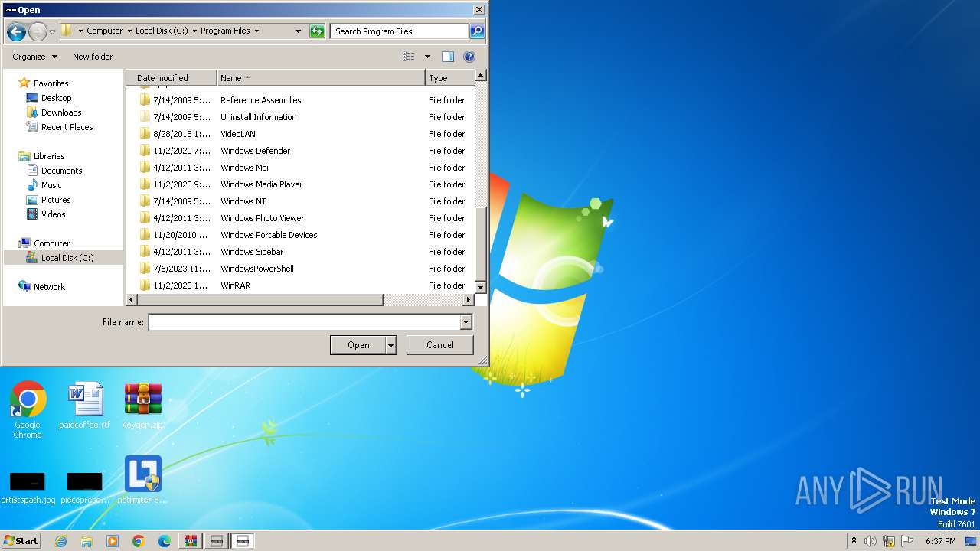This screenshot has width=980, height=551.
Task: Select Music library
Action: click(51, 185)
